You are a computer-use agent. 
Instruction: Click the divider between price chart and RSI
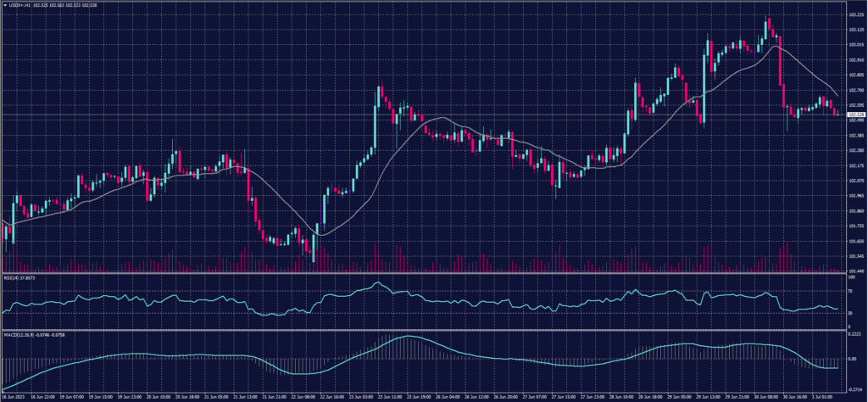tap(424, 273)
